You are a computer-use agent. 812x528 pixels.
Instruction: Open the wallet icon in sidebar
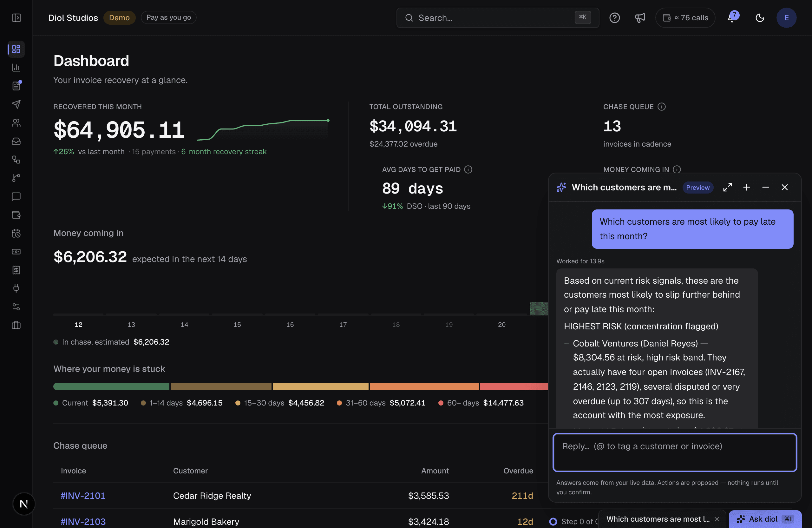pos(16,215)
